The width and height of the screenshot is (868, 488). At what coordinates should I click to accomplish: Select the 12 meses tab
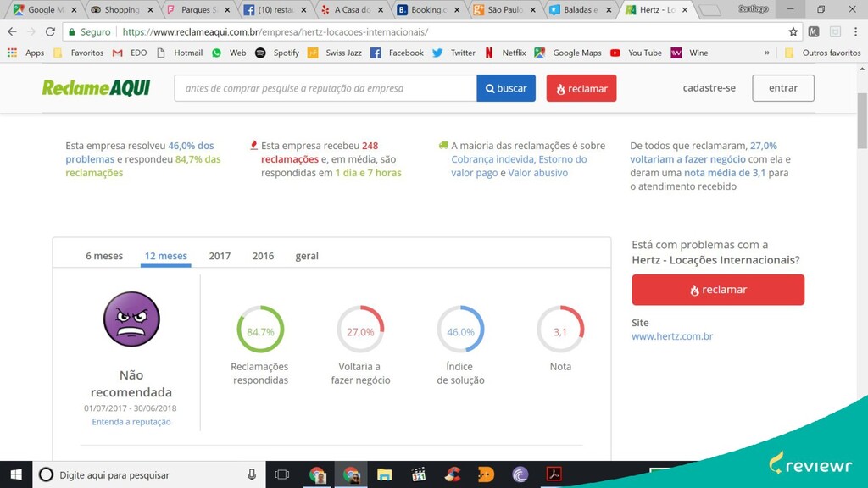(166, 256)
